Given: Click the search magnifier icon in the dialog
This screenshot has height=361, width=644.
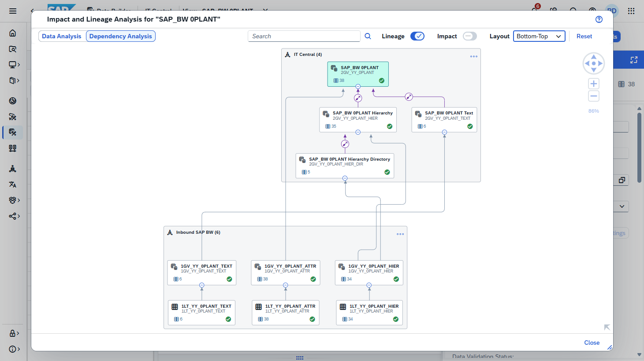Looking at the screenshot, I should 368,36.
